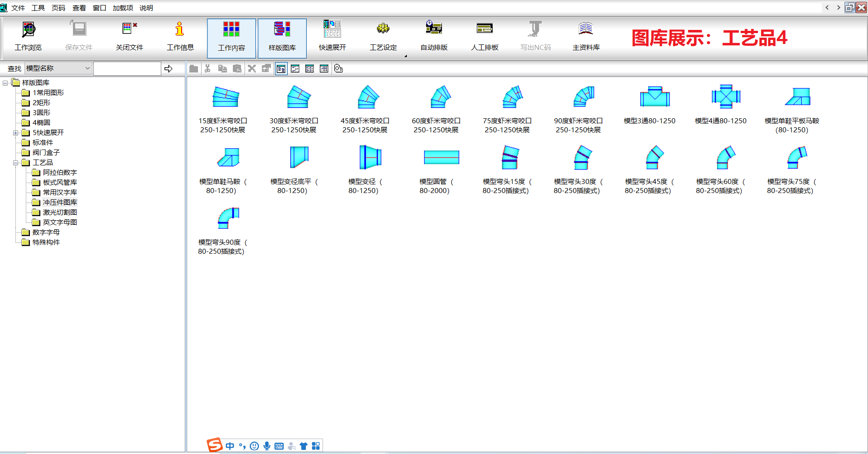
Task: Launch 快速展开 (quick unfold) tool
Action: pos(332,37)
